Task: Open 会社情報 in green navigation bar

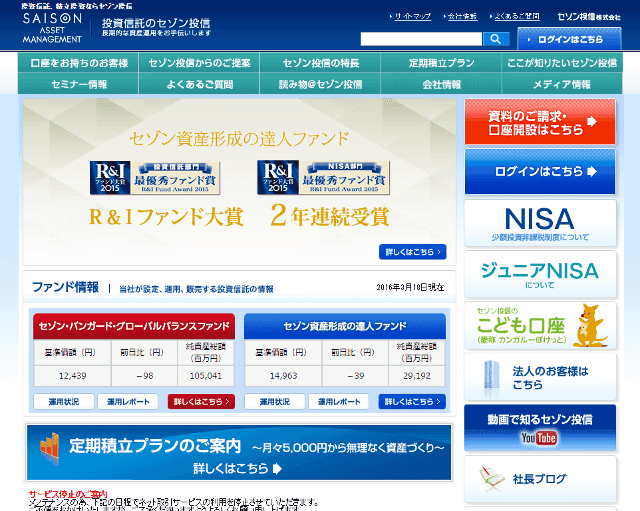Action: [441, 84]
